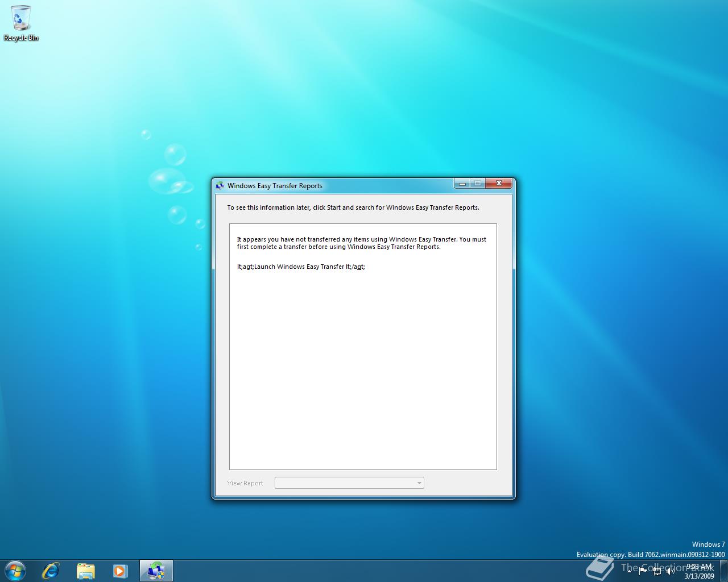728x582 pixels.
Task: Open the View Report dropdown
Action: (x=349, y=483)
